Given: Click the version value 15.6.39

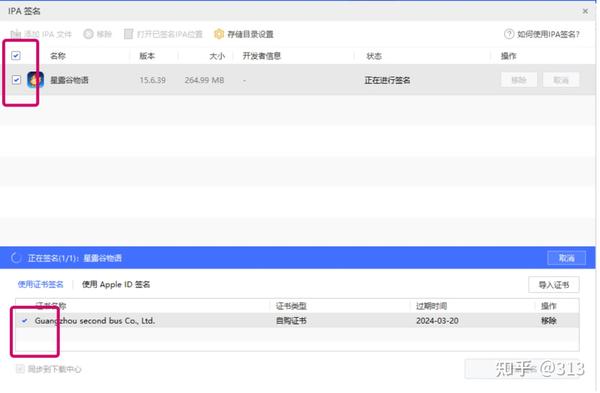Looking at the screenshot, I should click(x=152, y=80).
